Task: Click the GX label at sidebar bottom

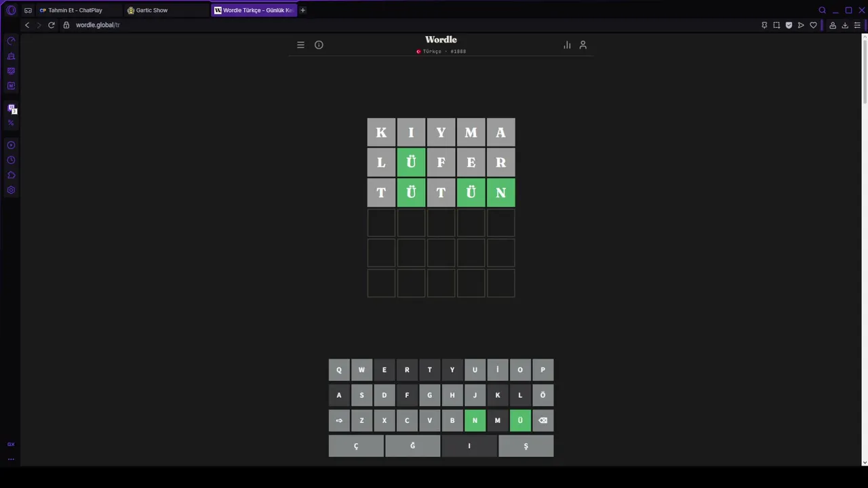Action: [x=11, y=445]
